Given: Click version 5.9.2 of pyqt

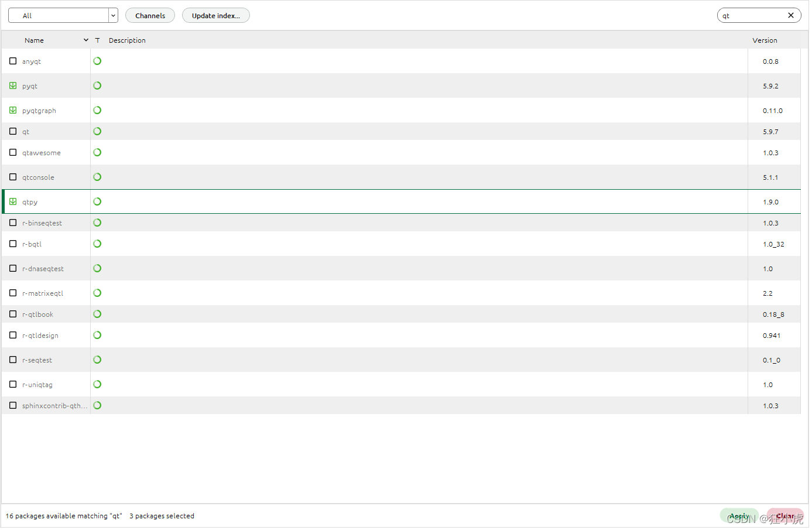Looking at the screenshot, I should coord(770,86).
